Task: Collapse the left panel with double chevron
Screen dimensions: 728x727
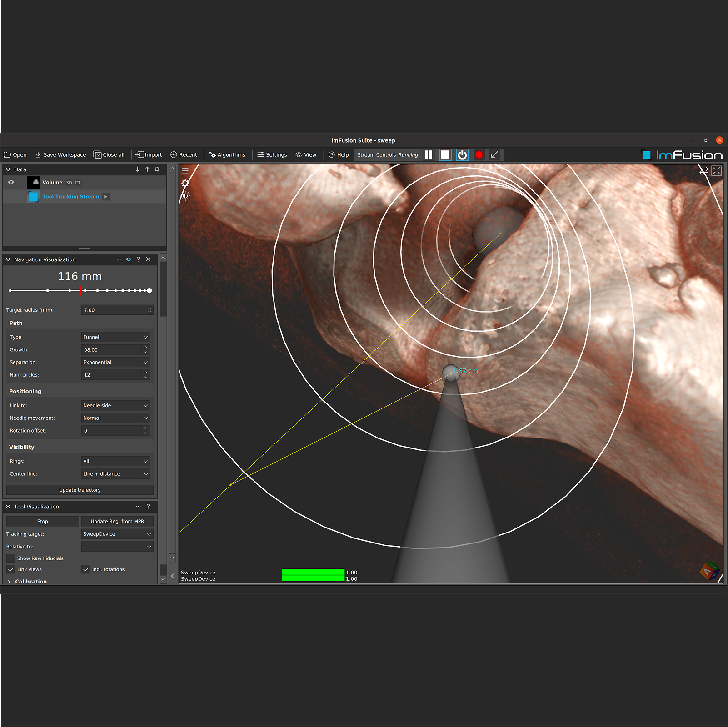Action: pyautogui.click(x=173, y=576)
